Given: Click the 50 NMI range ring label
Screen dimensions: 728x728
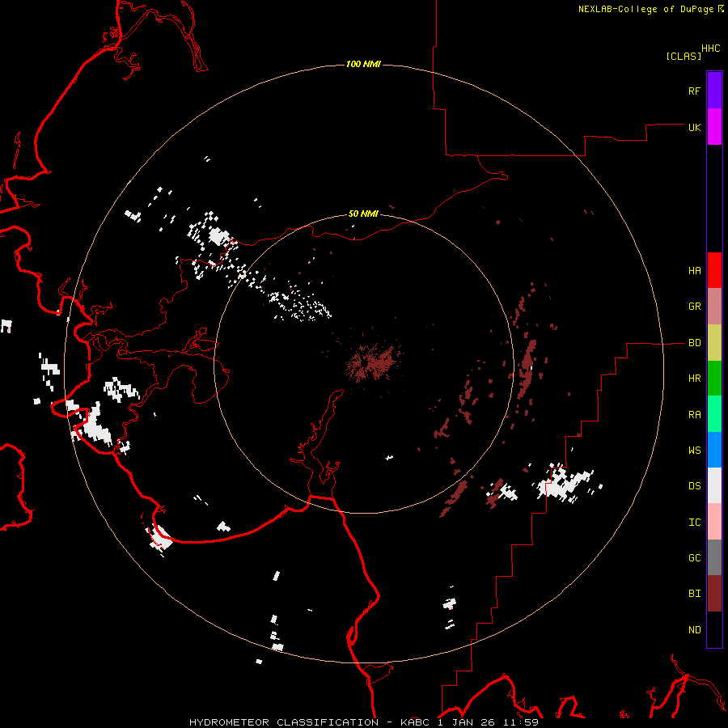Looking at the screenshot, I should click(363, 214).
